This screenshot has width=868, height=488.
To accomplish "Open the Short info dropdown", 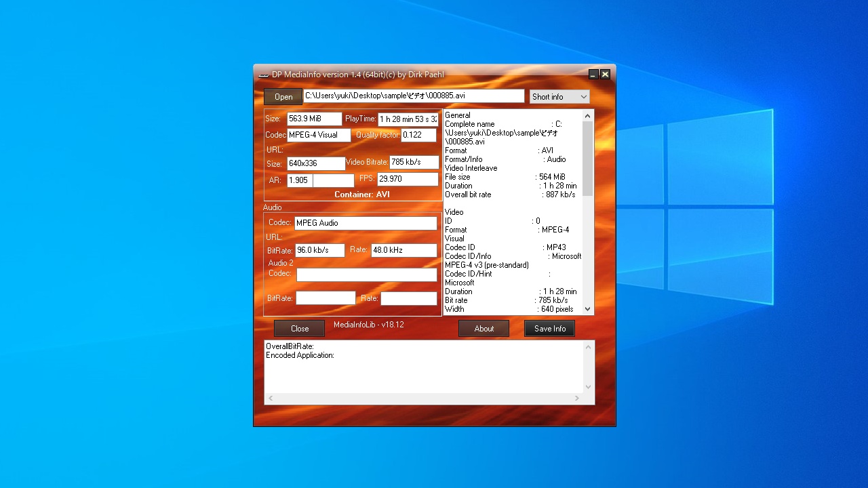I will [559, 97].
